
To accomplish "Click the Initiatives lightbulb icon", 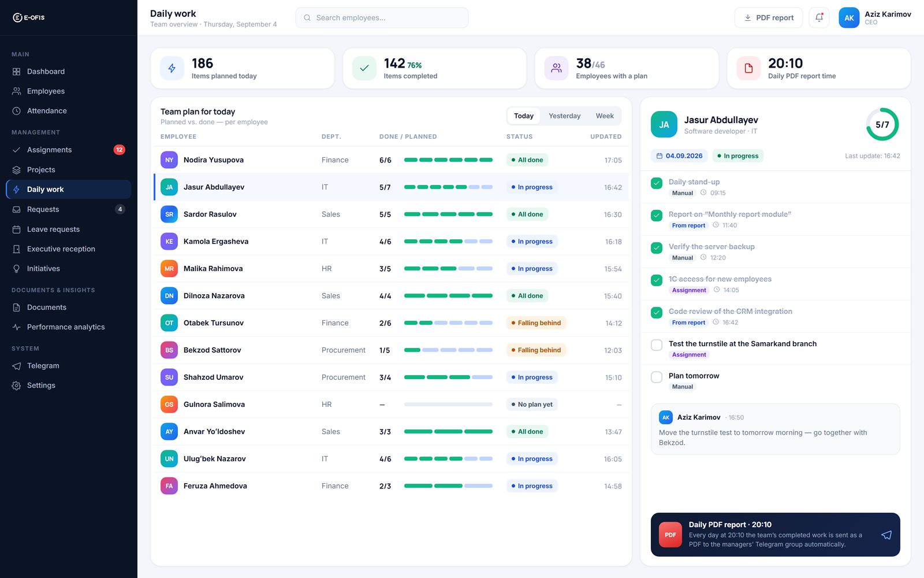I will (16, 269).
